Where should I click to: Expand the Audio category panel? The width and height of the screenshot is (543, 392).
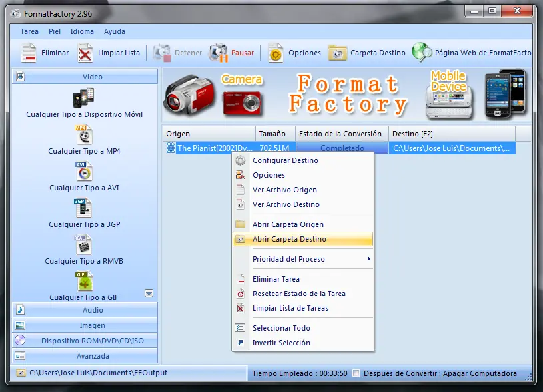pyautogui.click(x=85, y=310)
